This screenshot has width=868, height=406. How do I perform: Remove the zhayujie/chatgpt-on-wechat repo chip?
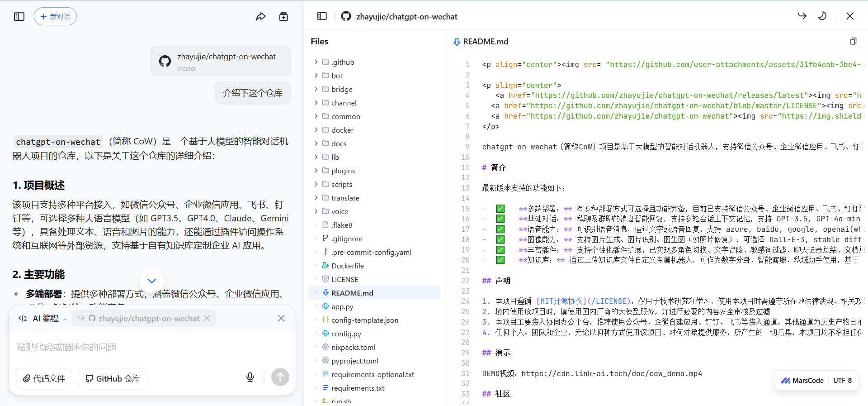click(x=207, y=318)
